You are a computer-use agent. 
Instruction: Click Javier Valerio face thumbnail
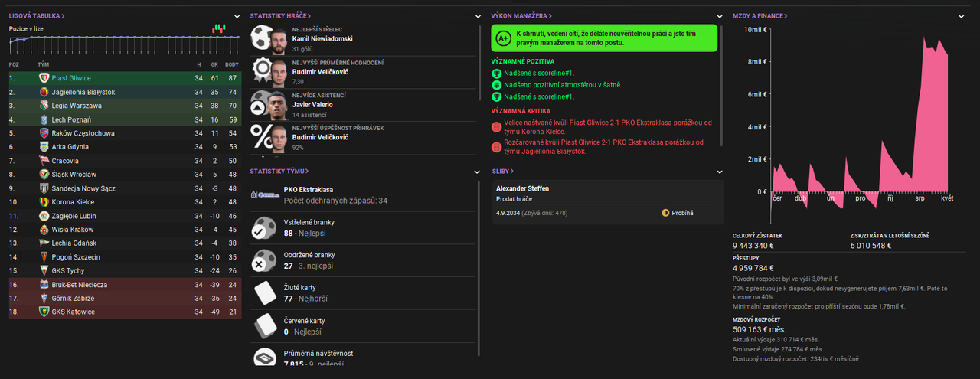[x=279, y=106]
